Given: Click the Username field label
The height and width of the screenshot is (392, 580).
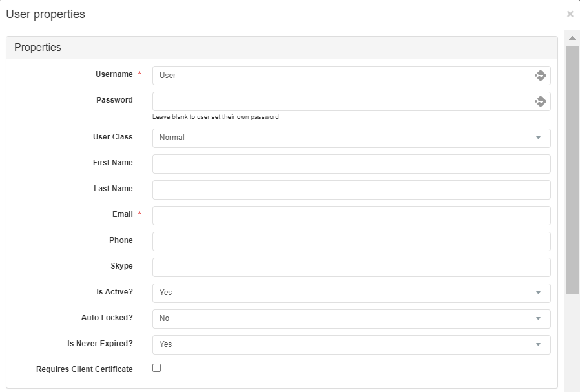Looking at the screenshot, I should coord(114,74).
